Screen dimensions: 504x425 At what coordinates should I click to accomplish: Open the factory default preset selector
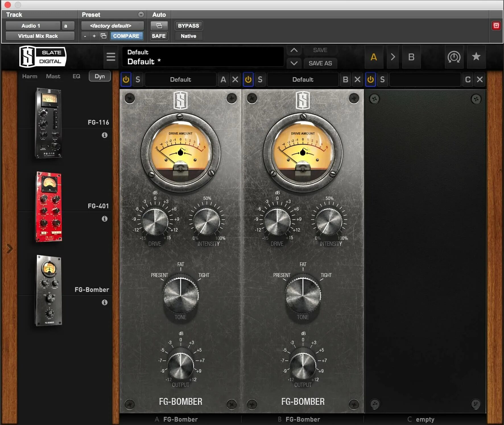112,26
